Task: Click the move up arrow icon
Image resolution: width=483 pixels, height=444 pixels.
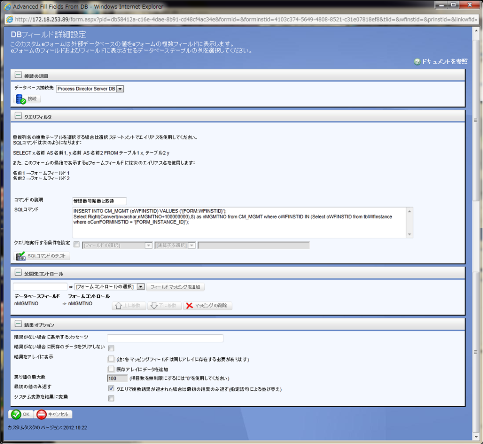Action: point(118,306)
